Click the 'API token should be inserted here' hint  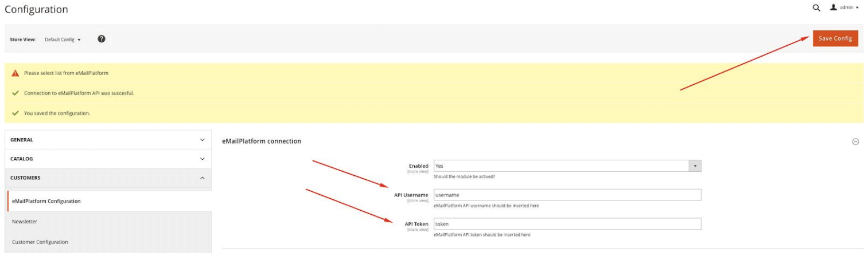coord(482,235)
